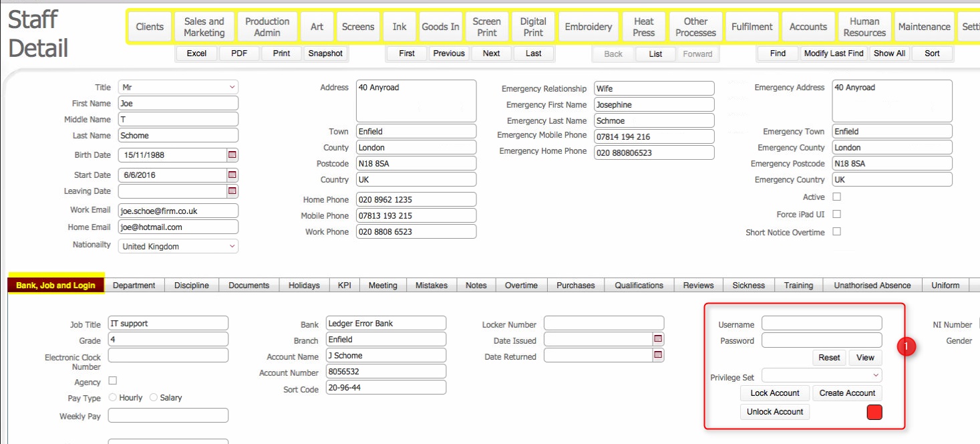Open the Start Date calendar picker icon
The width and height of the screenshot is (980, 444).
click(232, 175)
